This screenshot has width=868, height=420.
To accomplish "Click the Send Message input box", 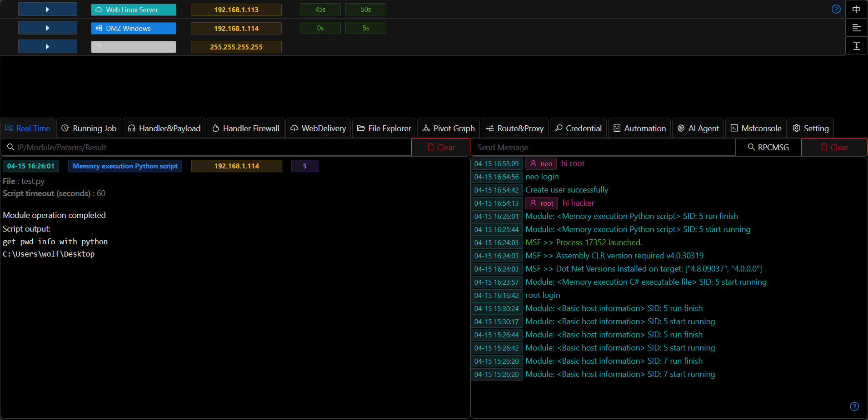I will (x=603, y=148).
